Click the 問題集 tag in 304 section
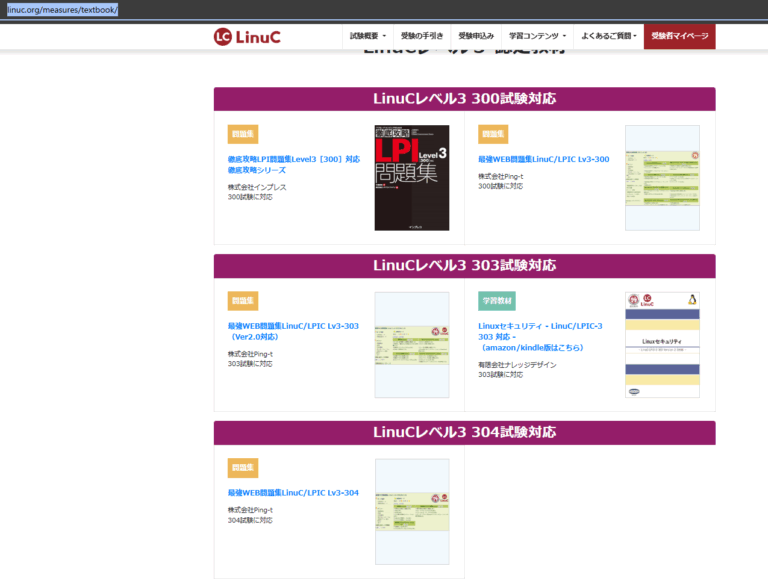768x584 pixels. tap(243, 468)
